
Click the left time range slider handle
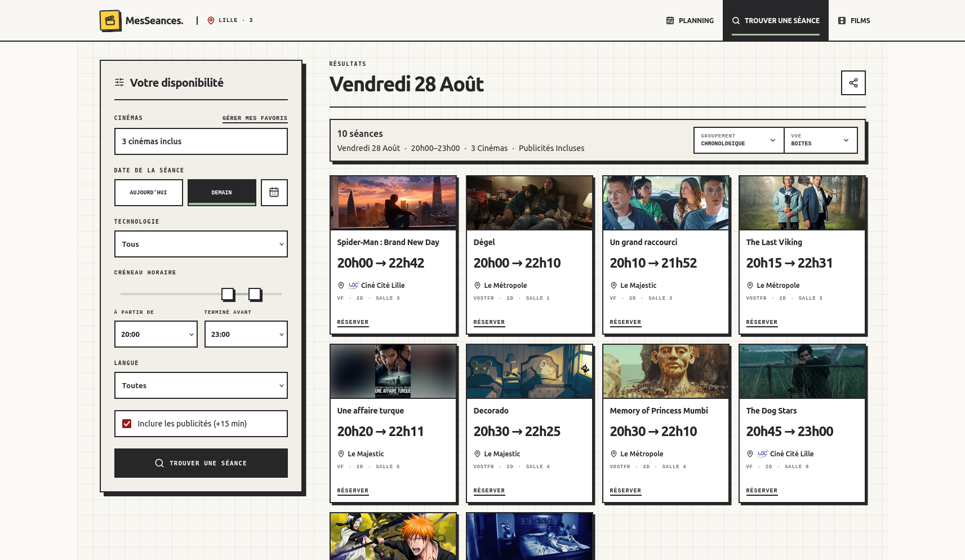point(228,294)
